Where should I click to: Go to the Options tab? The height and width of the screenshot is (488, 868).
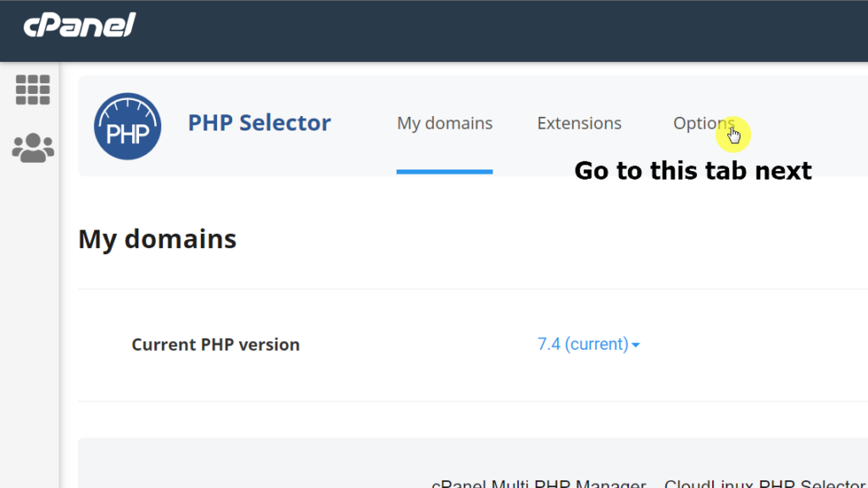[704, 123]
